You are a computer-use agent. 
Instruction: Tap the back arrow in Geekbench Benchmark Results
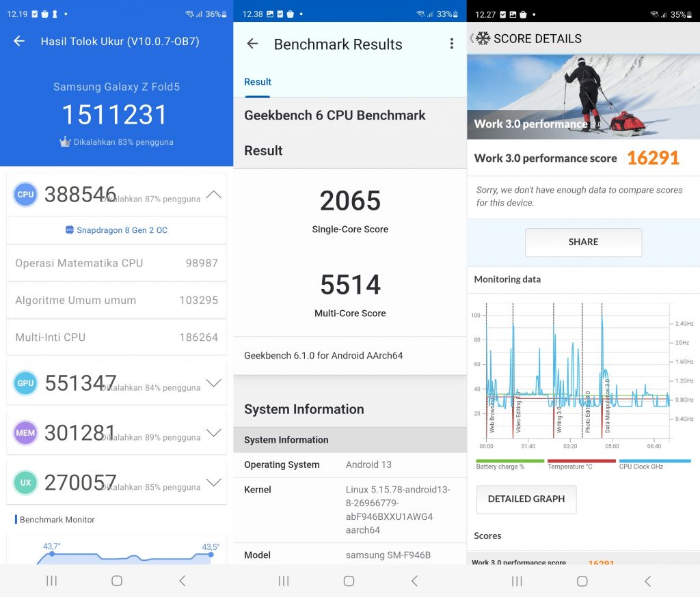(x=252, y=44)
